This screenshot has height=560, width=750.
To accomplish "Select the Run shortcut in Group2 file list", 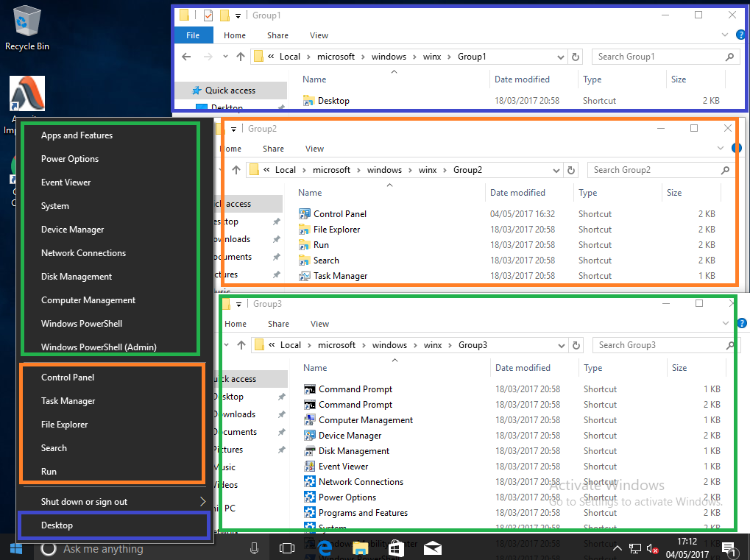I will tap(321, 245).
